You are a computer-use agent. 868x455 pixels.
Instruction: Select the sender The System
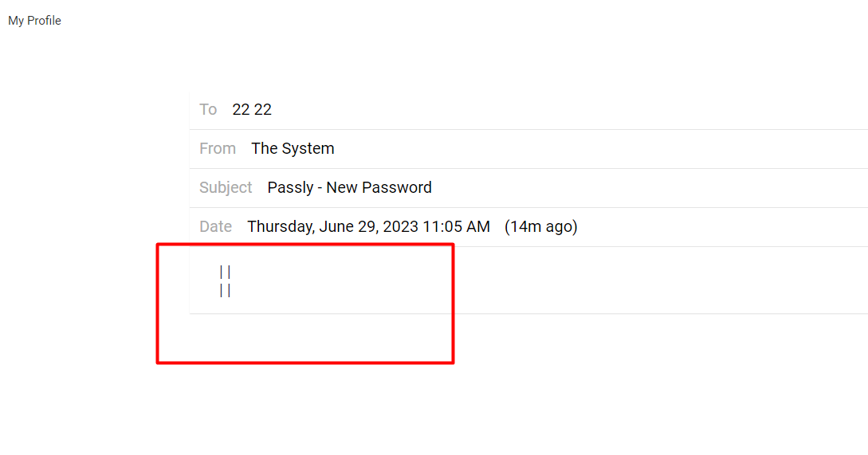pos(293,149)
